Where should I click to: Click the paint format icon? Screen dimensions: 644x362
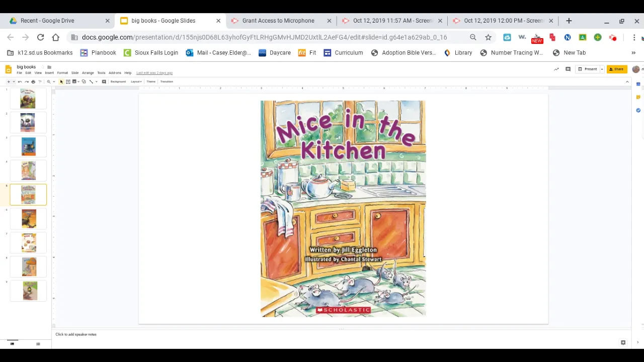(x=40, y=81)
